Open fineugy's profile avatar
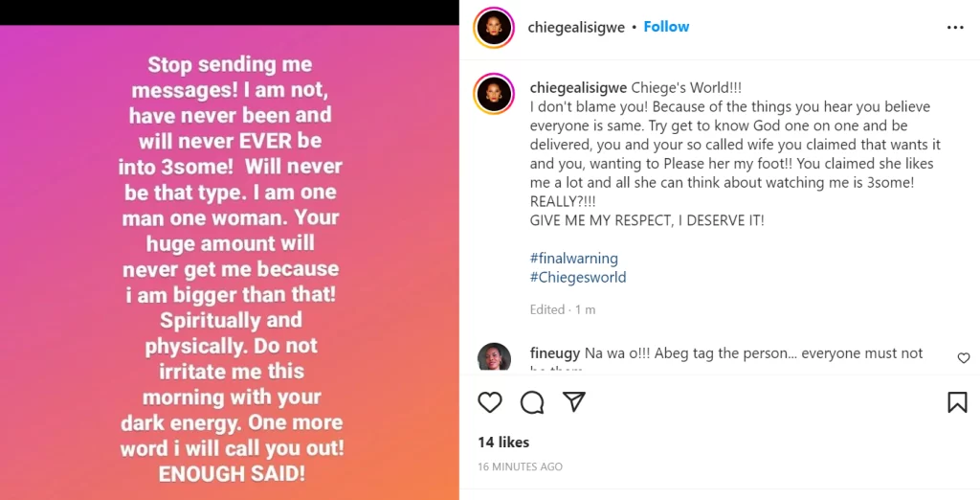The image size is (980, 500). pos(494,356)
